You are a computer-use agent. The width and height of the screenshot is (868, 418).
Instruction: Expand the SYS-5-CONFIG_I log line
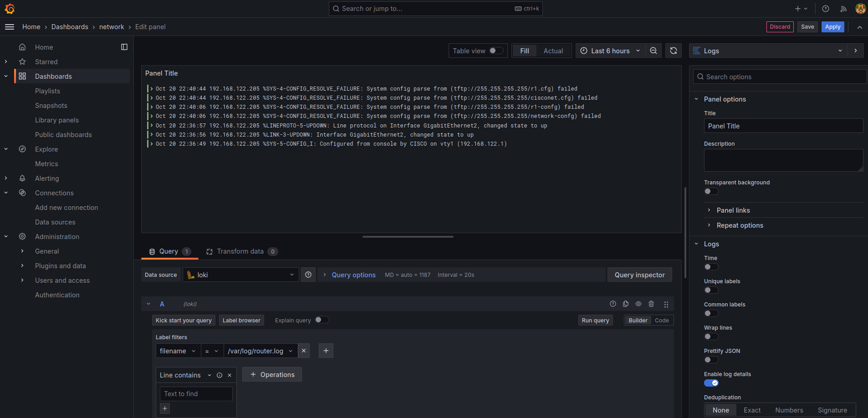point(152,143)
